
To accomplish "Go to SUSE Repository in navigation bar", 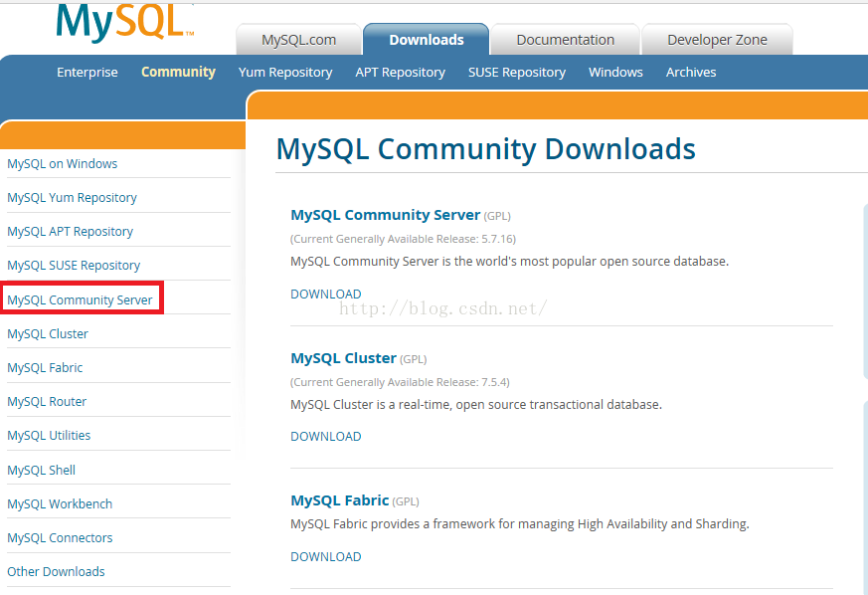I will coord(517,73).
